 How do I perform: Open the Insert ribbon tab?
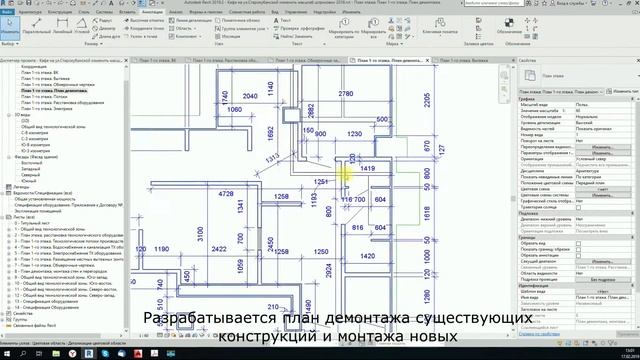(127, 12)
